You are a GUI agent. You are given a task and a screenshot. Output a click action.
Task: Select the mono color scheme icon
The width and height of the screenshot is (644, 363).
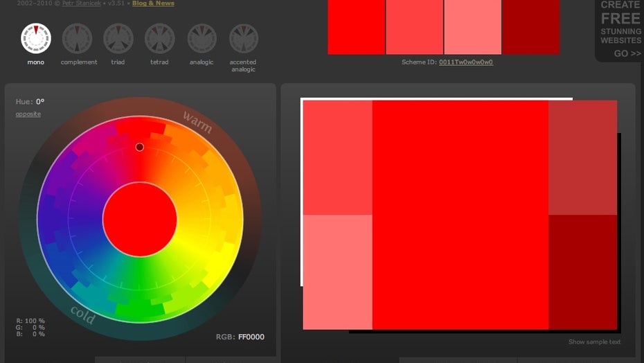click(35, 39)
